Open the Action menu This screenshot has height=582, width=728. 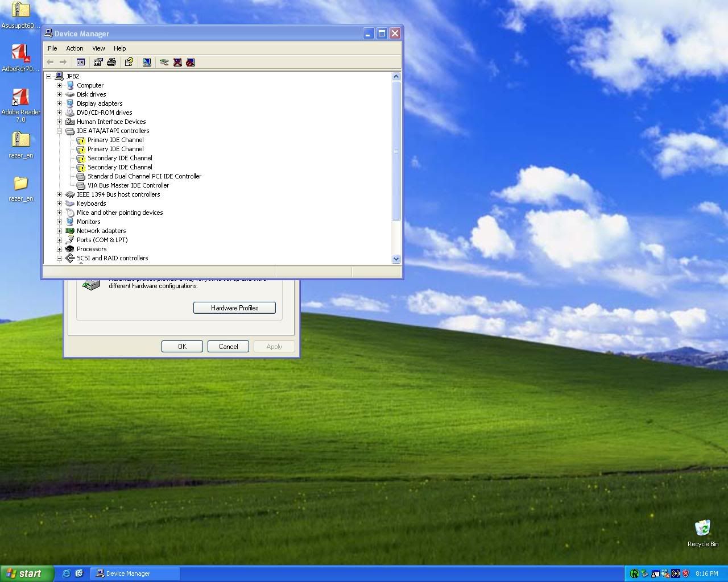tap(75, 48)
